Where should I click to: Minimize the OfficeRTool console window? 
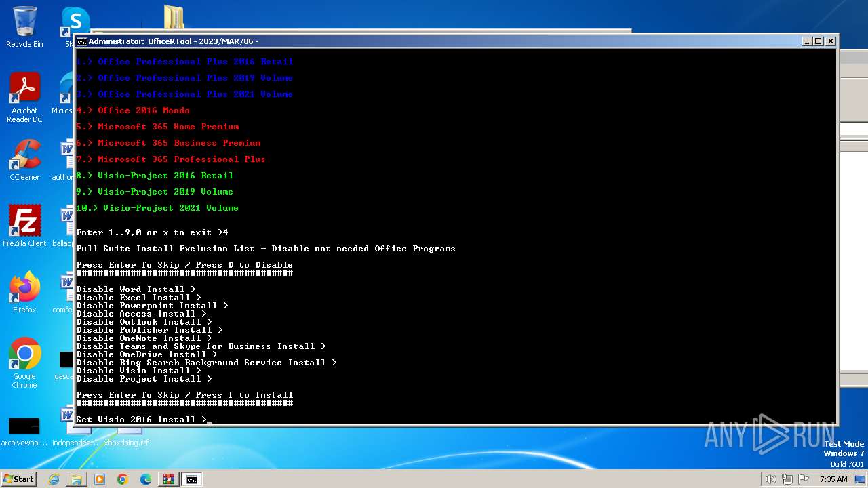[x=807, y=41]
